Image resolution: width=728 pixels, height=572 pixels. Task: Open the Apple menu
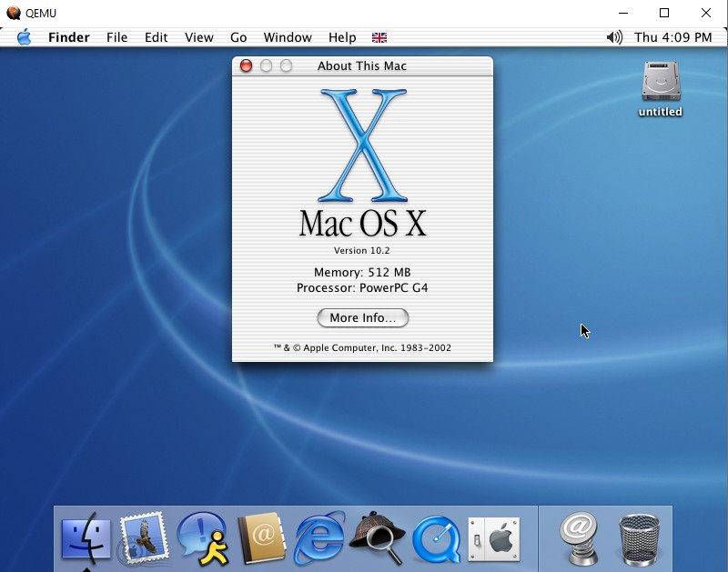point(24,37)
